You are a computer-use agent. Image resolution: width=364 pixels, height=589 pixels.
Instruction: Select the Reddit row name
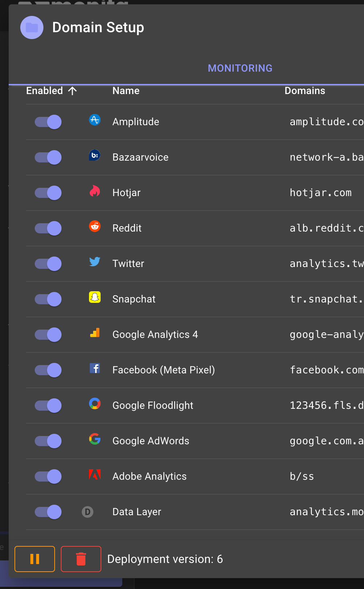click(127, 228)
